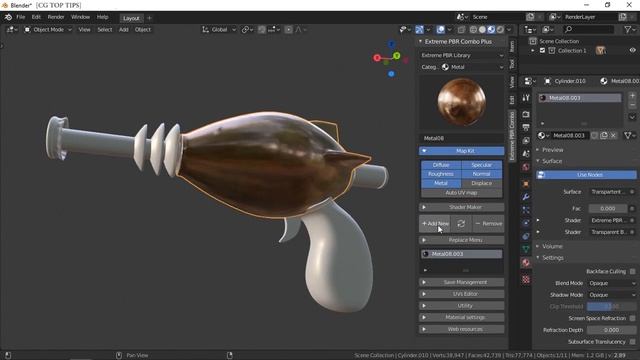Toggle viewport overlays button
Screen dimensions: 640x360
point(440,29)
